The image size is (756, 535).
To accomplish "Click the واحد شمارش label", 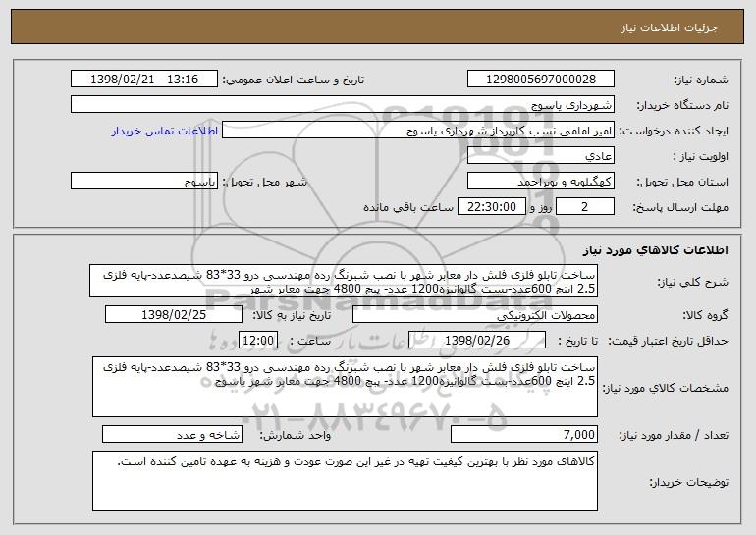I will pyautogui.click(x=296, y=435).
